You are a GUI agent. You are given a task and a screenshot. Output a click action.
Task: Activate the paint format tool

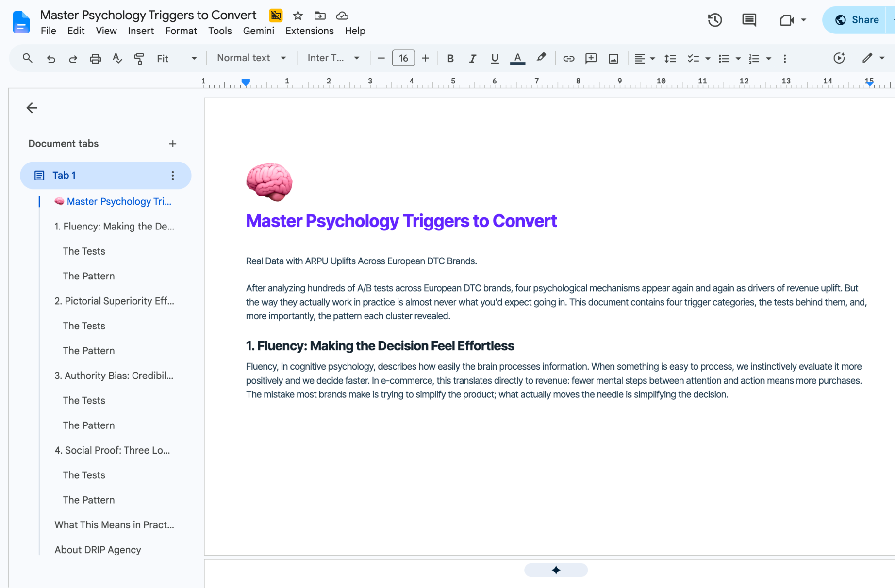(x=139, y=58)
